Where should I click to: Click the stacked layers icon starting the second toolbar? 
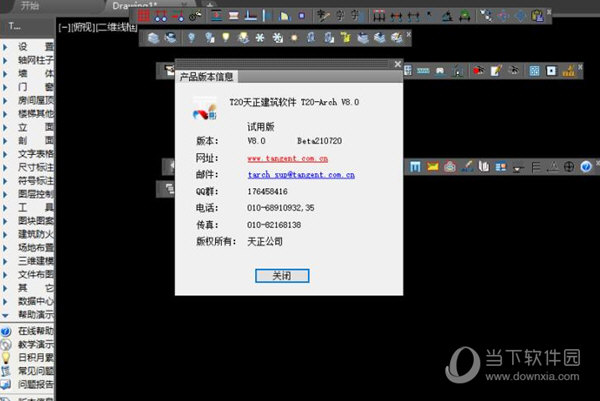[153, 38]
